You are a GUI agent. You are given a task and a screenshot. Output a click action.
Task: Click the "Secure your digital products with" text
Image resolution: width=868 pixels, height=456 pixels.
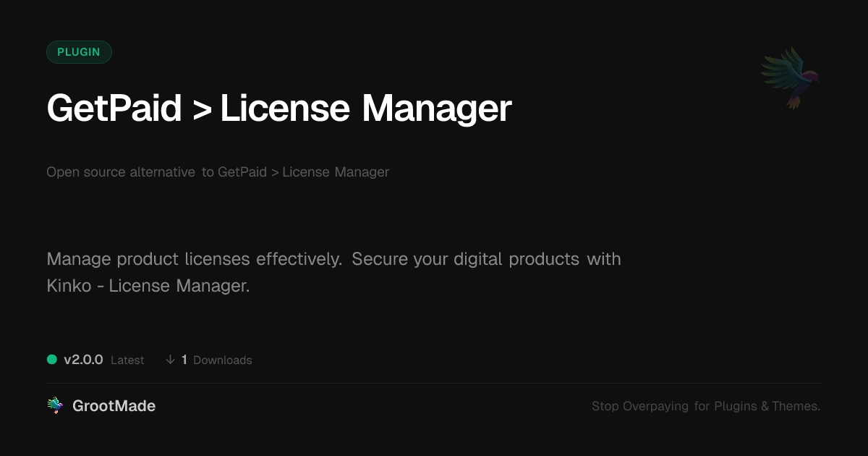tap(486, 259)
